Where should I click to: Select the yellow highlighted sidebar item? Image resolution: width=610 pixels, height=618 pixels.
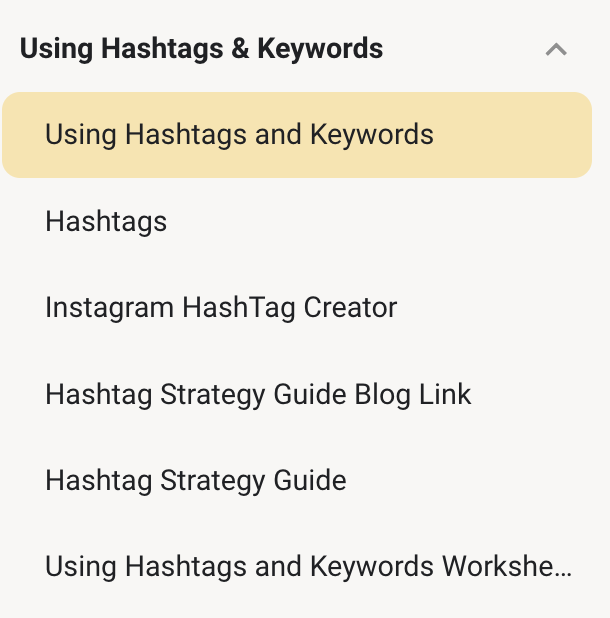tap(296, 135)
